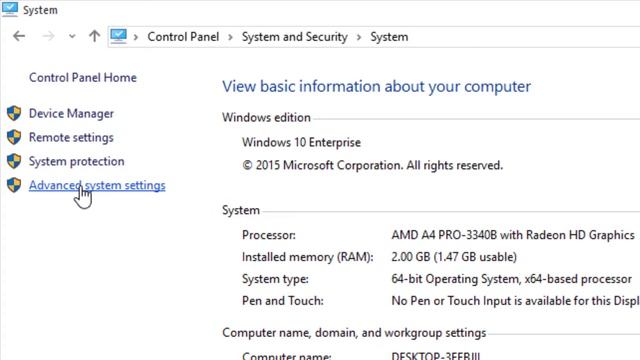Expand chevron after Control Panel breadcrumb

tap(231, 37)
